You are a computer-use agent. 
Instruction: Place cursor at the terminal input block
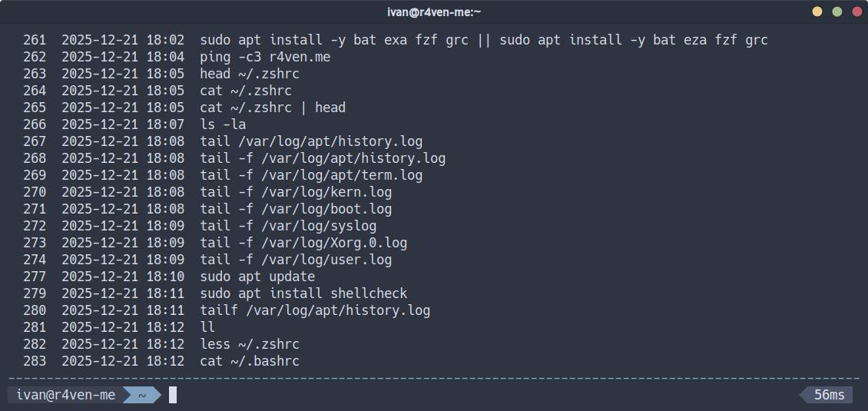173,395
